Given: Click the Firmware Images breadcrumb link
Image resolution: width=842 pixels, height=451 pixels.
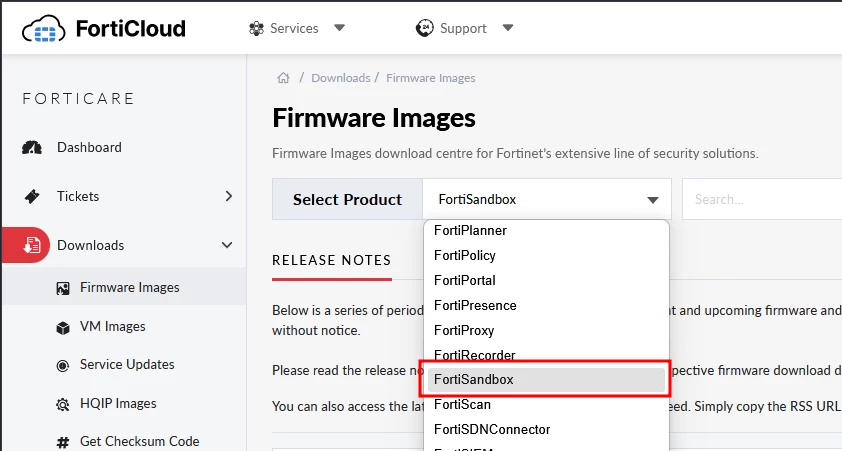Looking at the screenshot, I should pos(431,78).
